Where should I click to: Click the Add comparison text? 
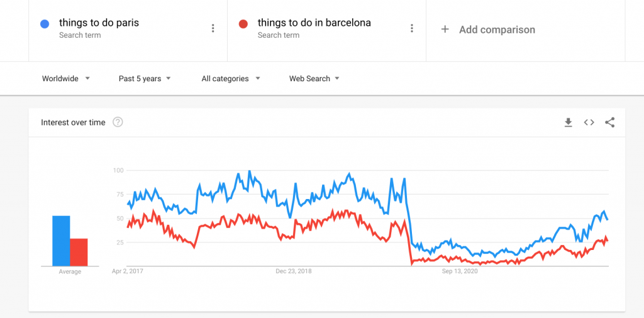point(497,30)
